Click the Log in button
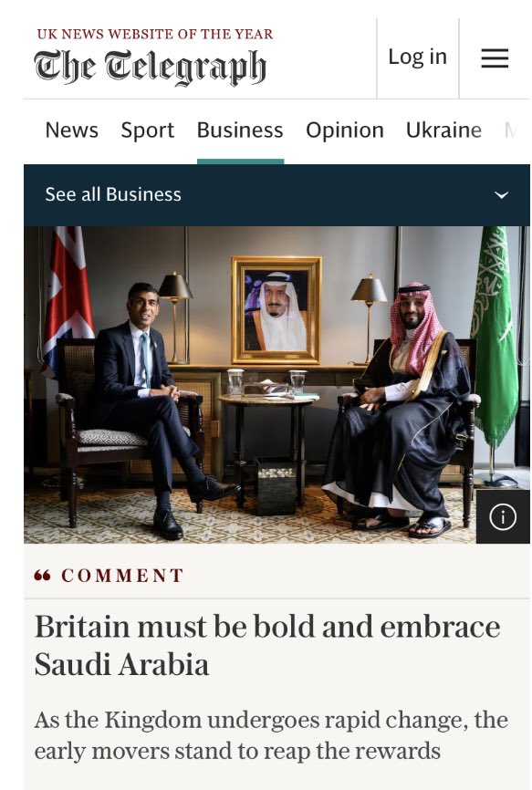This screenshot has height=790, width=532. (418, 57)
